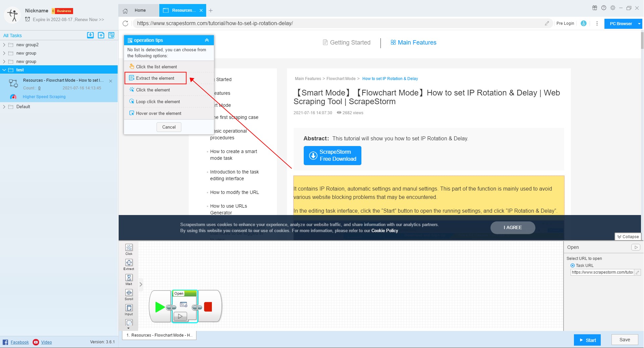Choose 'Extract the element' from operation tips

(155, 78)
